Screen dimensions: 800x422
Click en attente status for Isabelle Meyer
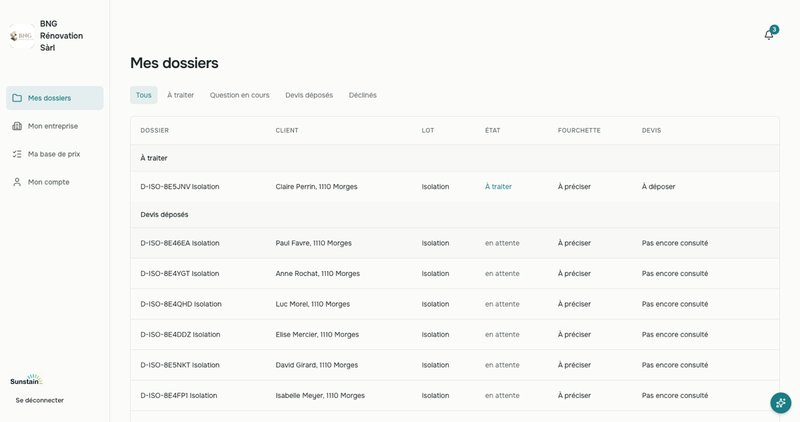(x=502, y=395)
